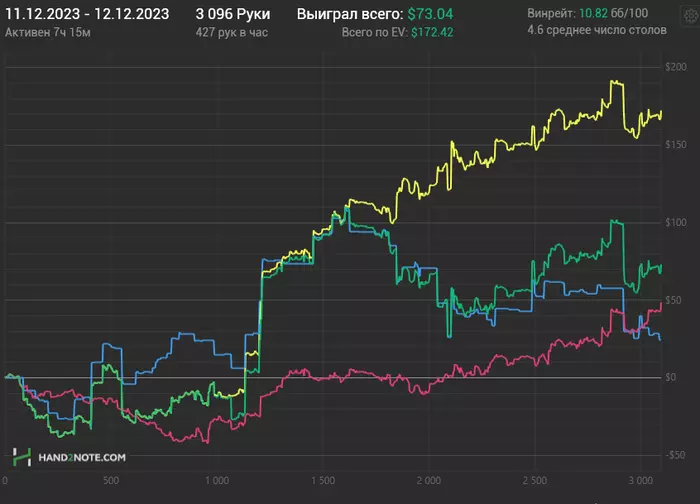Click the 'Выиграл всего:' label

(x=350, y=14)
